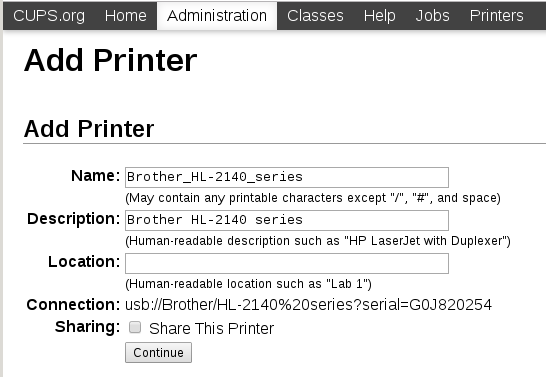Switch to the Classes tab
The width and height of the screenshot is (546, 377).
315,16
